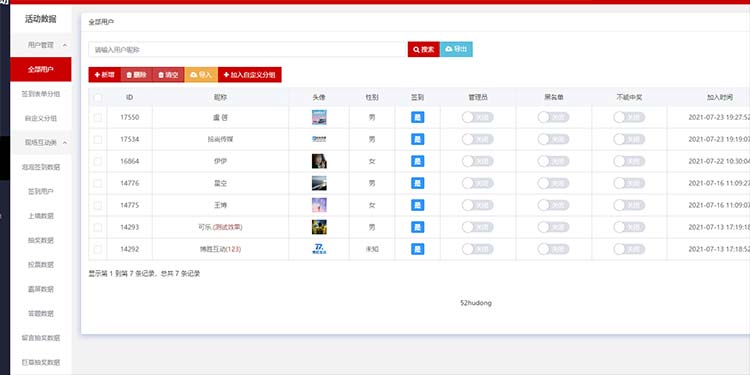
Task: Open 自定义分组 in the sidebar
Action: click(x=41, y=118)
